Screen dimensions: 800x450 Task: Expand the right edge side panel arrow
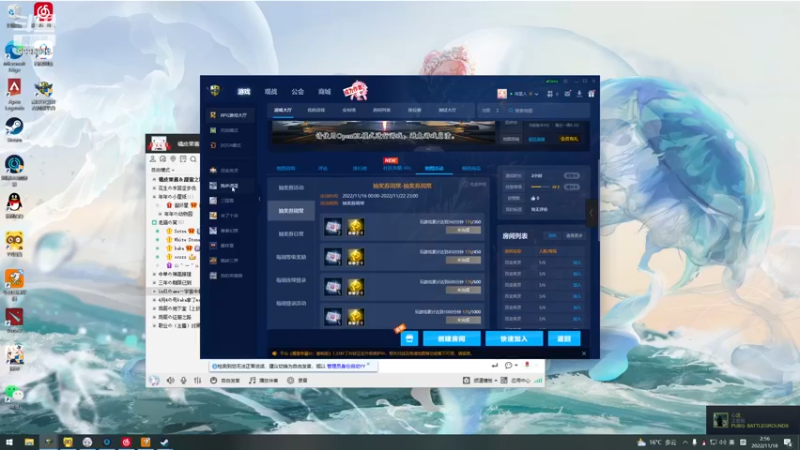click(591, 213)
